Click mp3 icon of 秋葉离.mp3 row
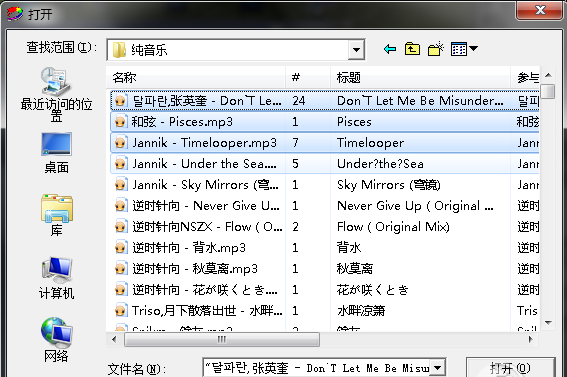 [121, 269]
